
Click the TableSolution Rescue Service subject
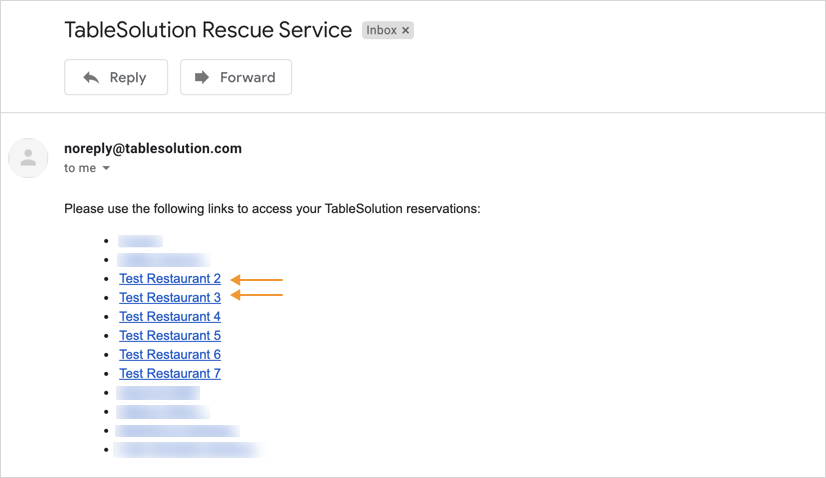click(x=208, y=30)
